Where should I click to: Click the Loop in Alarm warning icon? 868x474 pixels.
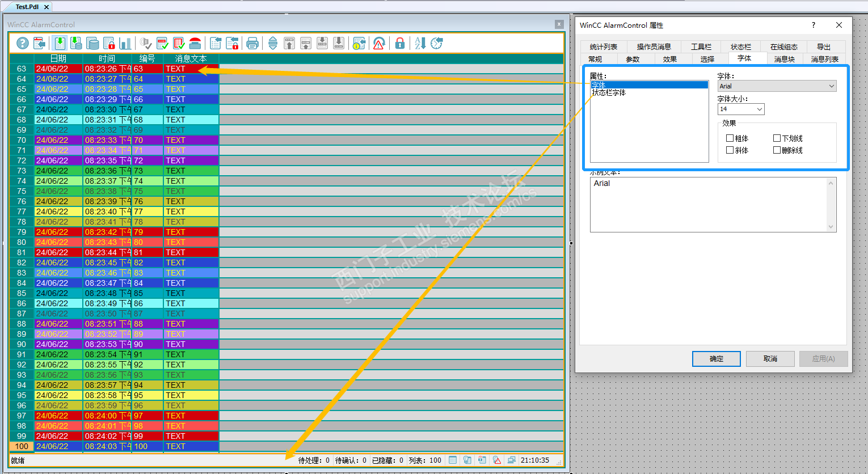(x=380, y=43)
